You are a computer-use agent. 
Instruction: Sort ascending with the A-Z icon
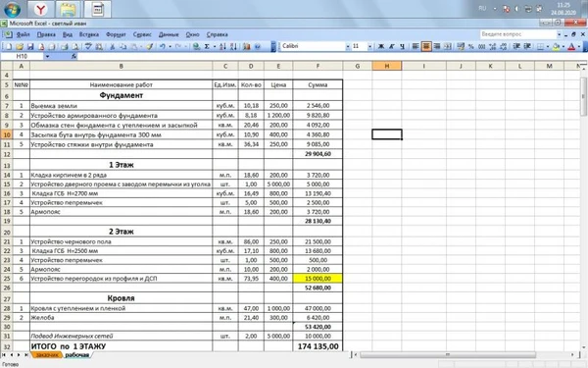tap(222, 46)
